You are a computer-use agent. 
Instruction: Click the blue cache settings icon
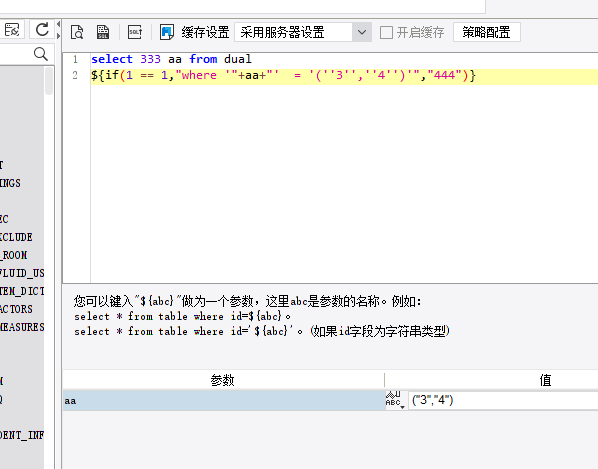[167, 32]
